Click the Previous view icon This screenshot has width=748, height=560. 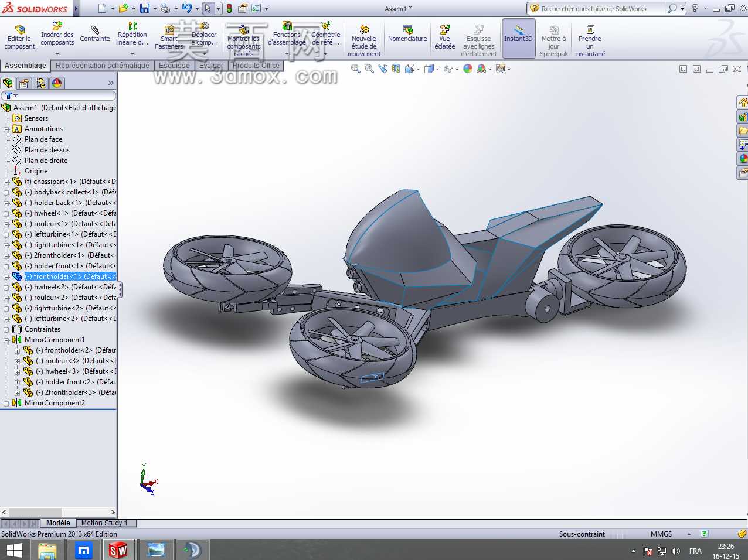point(383,69)
